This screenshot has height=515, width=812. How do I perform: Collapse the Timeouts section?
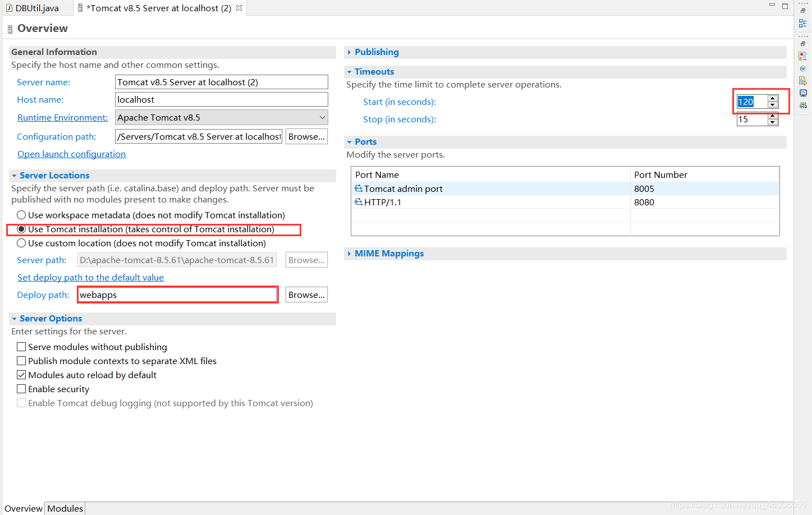click(349, 72)
